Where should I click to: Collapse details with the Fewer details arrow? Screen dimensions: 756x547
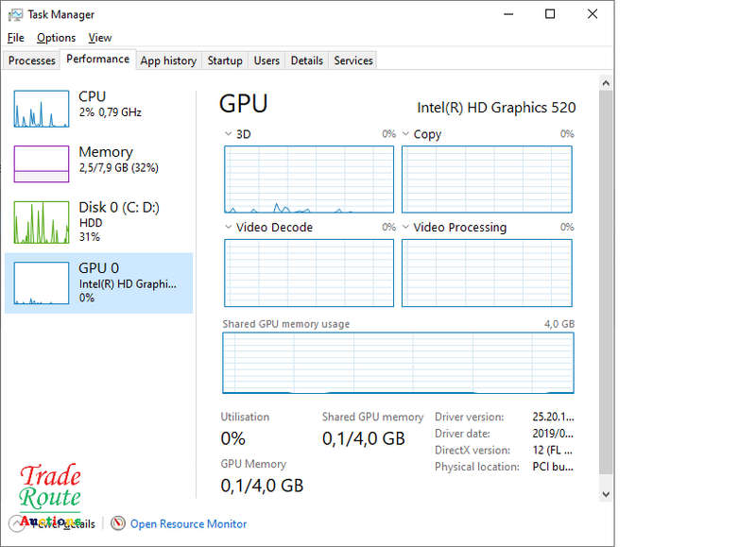coord(17,522)
